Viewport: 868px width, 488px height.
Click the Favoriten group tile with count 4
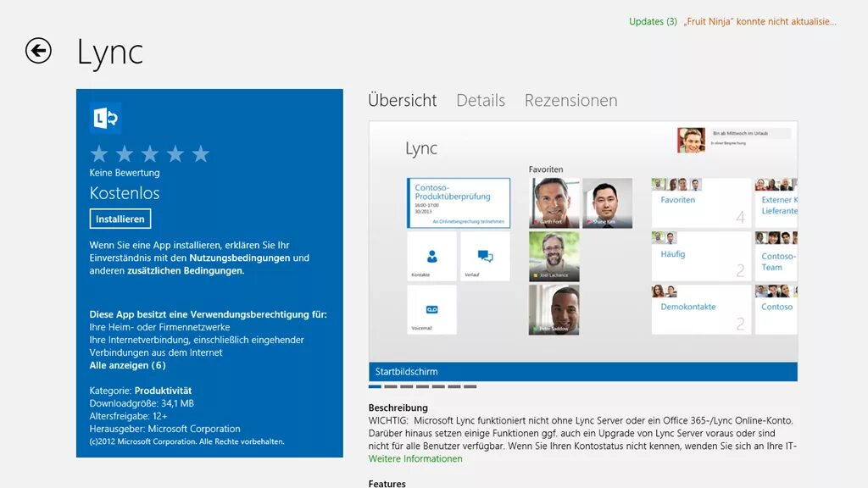pyautogui.click(x=701, y=202)
